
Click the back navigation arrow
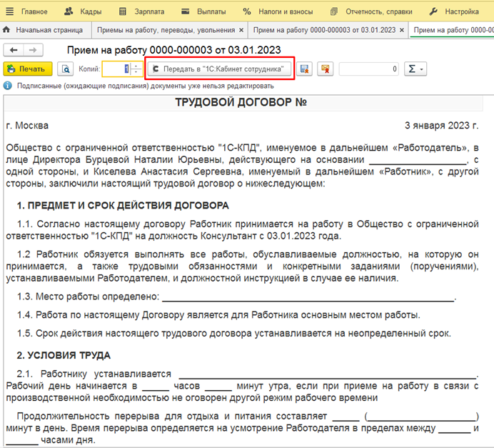tap(14, 50)
